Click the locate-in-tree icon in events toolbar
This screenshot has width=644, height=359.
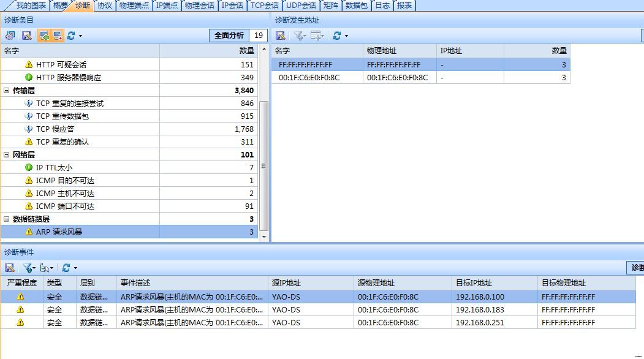(44, 268)
